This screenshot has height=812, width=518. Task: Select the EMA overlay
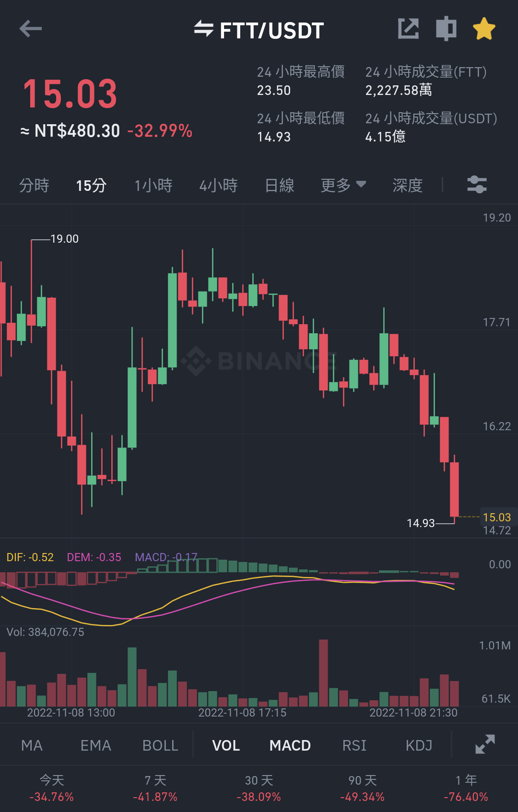tap(96, 745)
